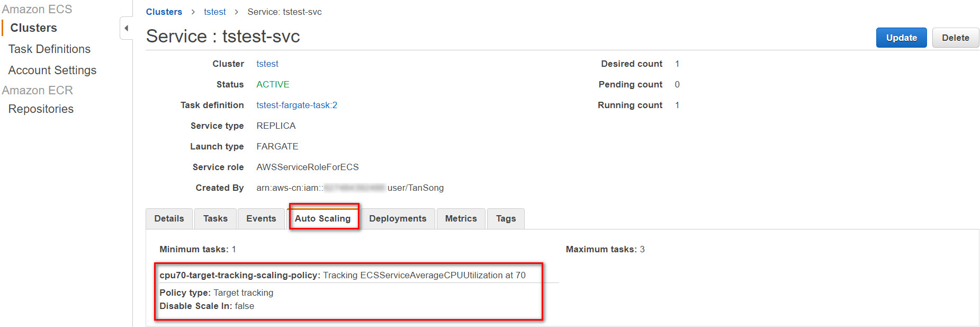Click the Maximum tasks: 3 text
The image size is (980, 327).
[x=605, y=249]
